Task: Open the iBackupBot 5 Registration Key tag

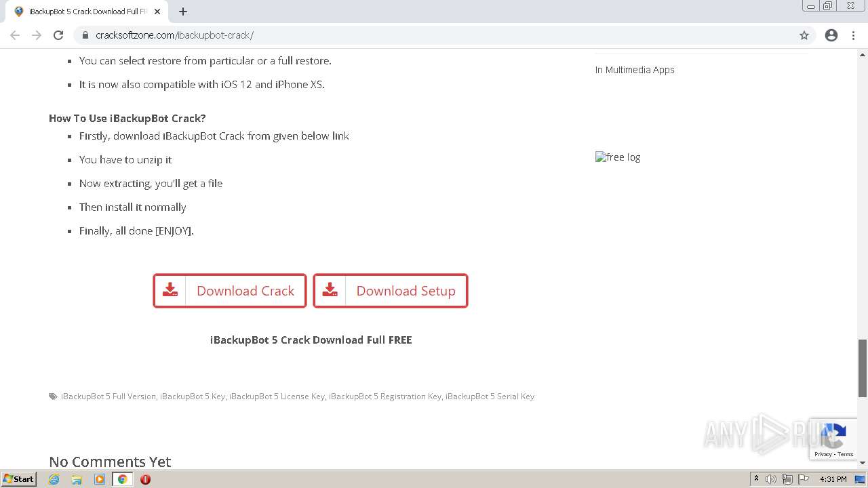Action: [x=385, y=396]
